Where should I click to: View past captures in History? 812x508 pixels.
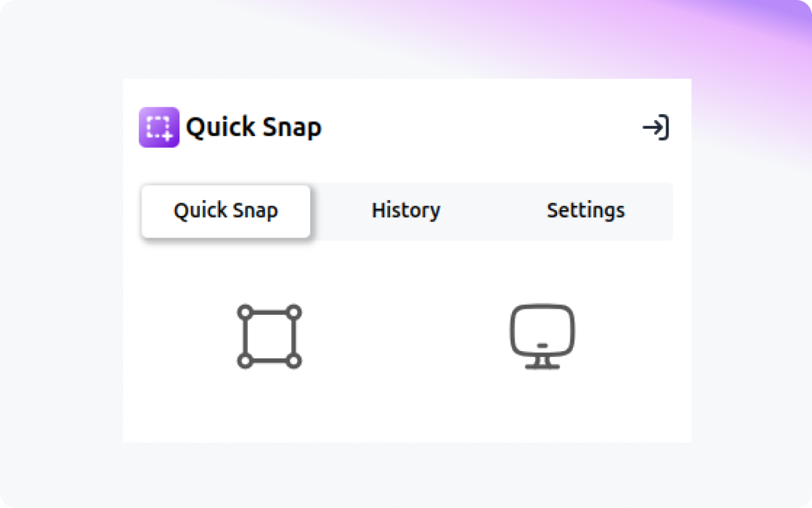405,211
